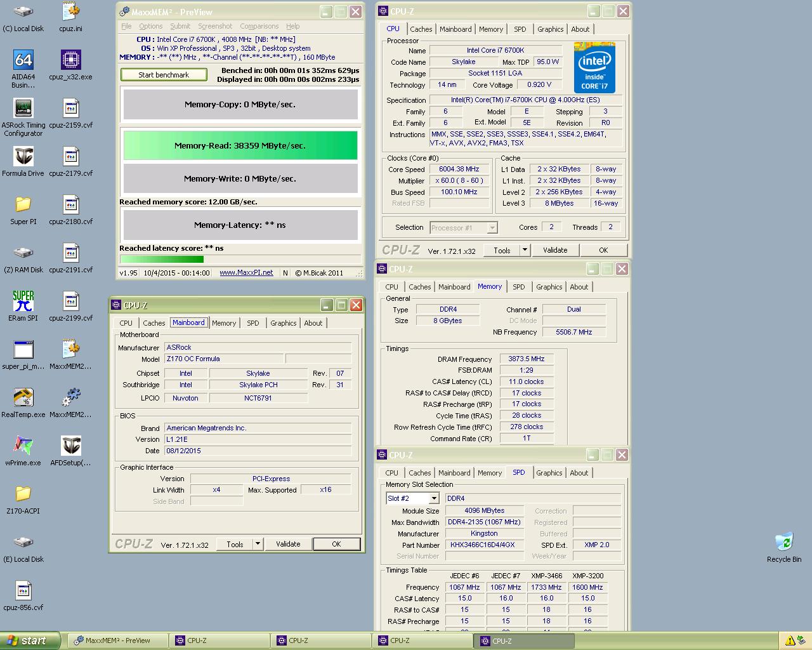Switch to MaxxMEM² - PreView taskbar button
The width and height of the screenshot is (812, 650).
pyautogui.click(x=117, y=641)
